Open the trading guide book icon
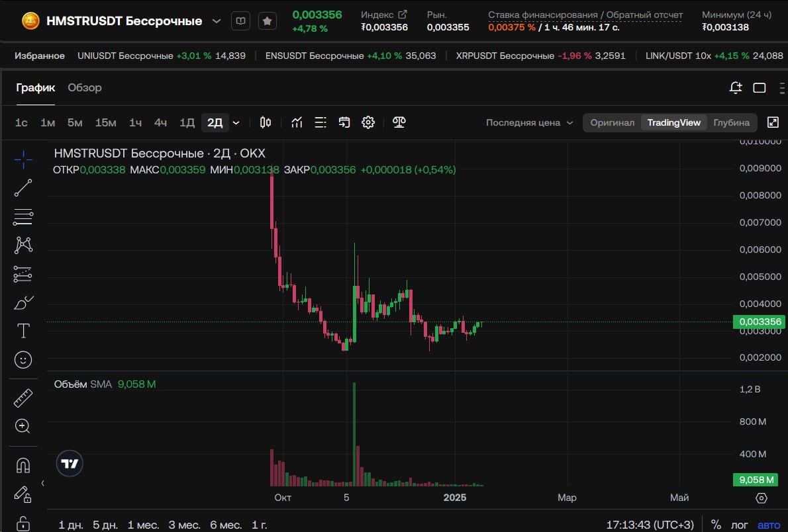 [241, 21]
